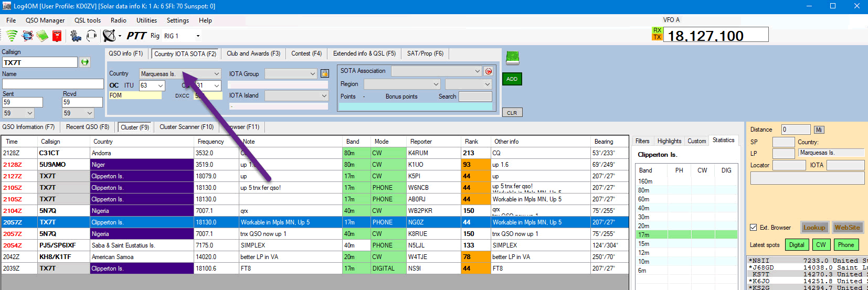
Task: Click the Mi distance unit toggle
Action: 819,130
